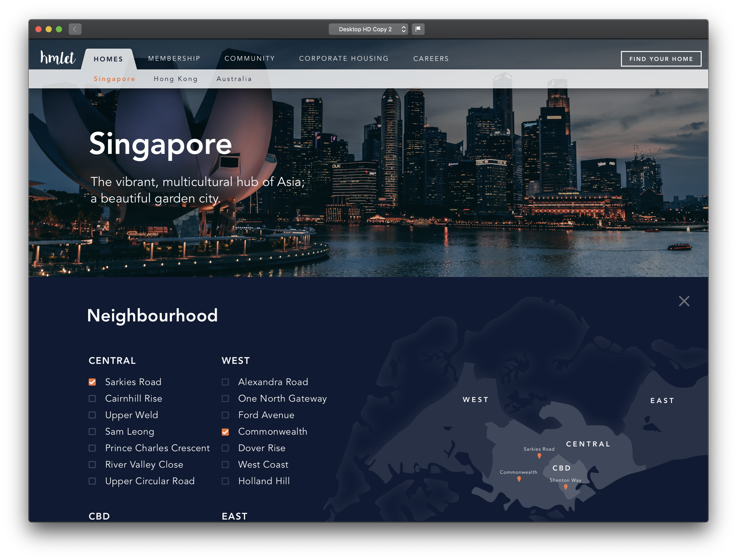Check the Prince Charles Crescent checkbox

pos(92,448)
